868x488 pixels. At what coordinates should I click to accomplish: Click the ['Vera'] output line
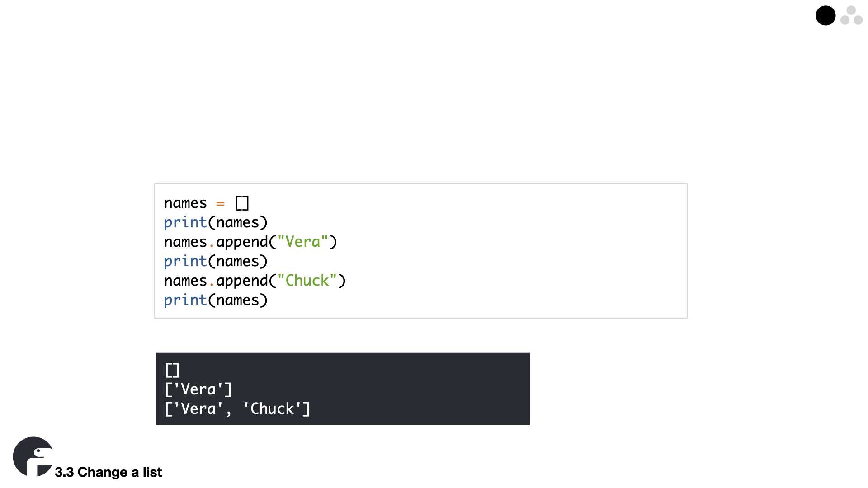(x=198, y=389)
